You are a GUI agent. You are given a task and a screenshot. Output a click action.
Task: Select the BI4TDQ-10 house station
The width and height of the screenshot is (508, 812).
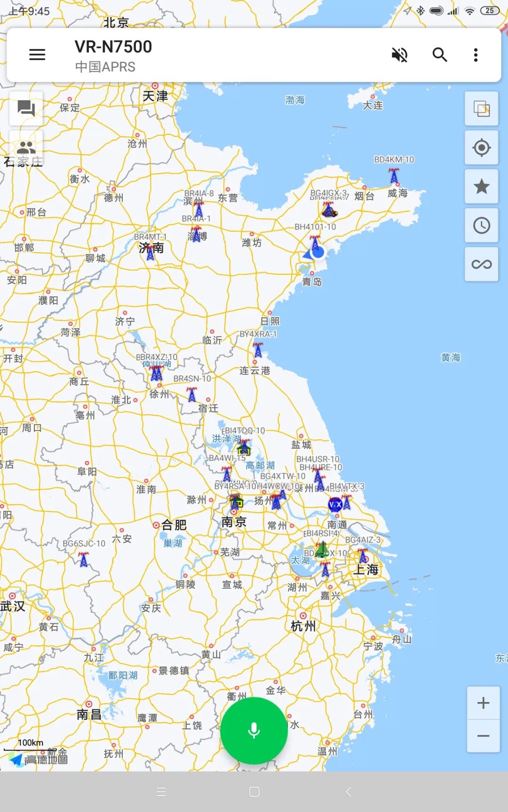(x=244, y=448)
